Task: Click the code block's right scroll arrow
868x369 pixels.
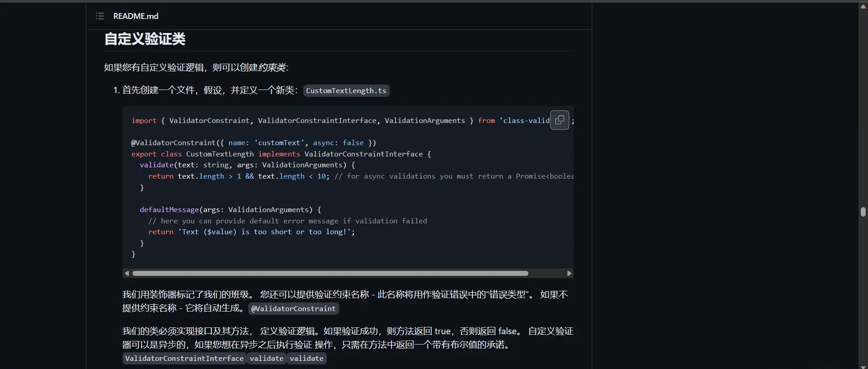Action: (569, 274)
